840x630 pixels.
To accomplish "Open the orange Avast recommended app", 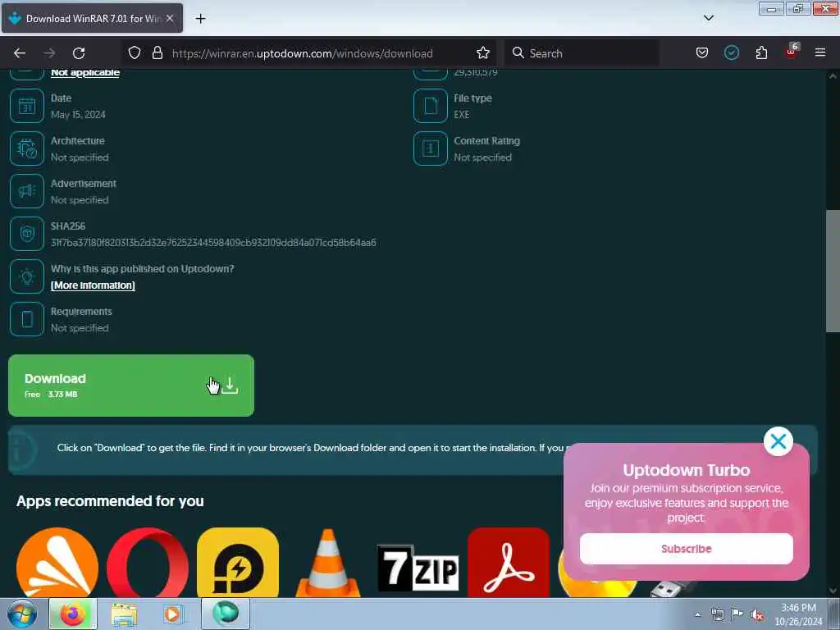I will click(x=57, y=563).
